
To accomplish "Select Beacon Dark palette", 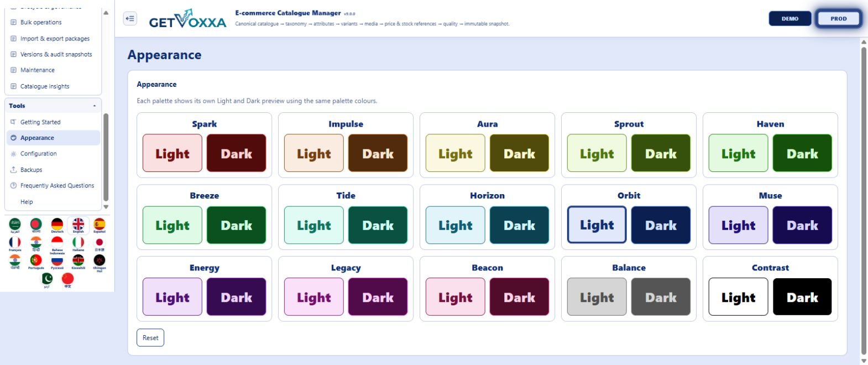I will (x=520, y=297).
